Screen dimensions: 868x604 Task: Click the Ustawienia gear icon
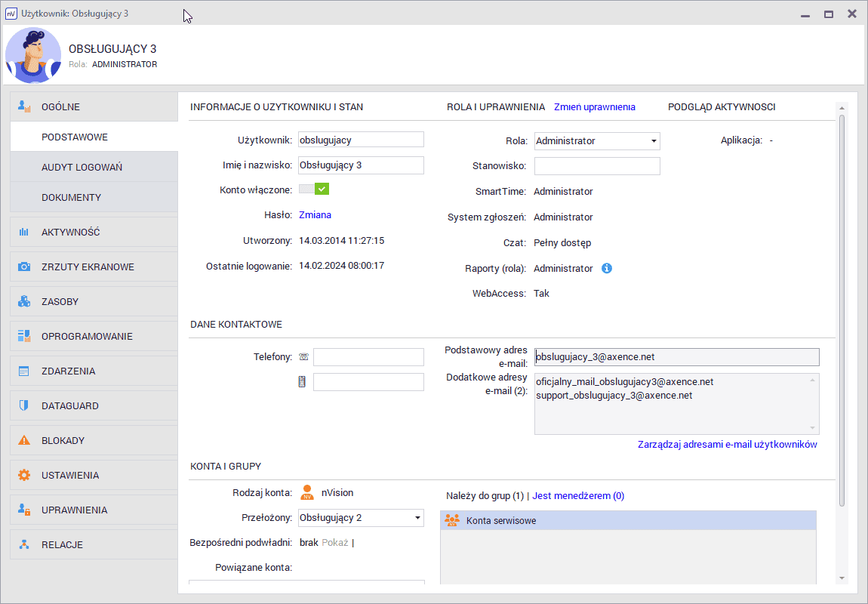(24, 476)
